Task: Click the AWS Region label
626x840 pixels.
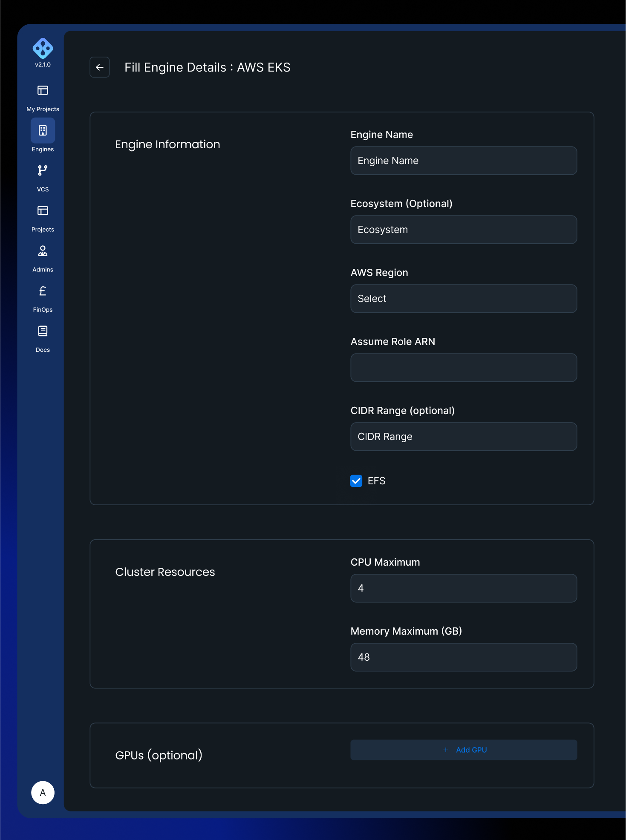Action: [x=379, y=273]
